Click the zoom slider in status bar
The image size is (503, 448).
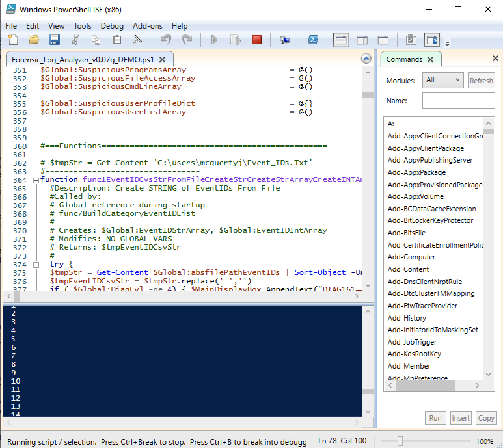400,441
